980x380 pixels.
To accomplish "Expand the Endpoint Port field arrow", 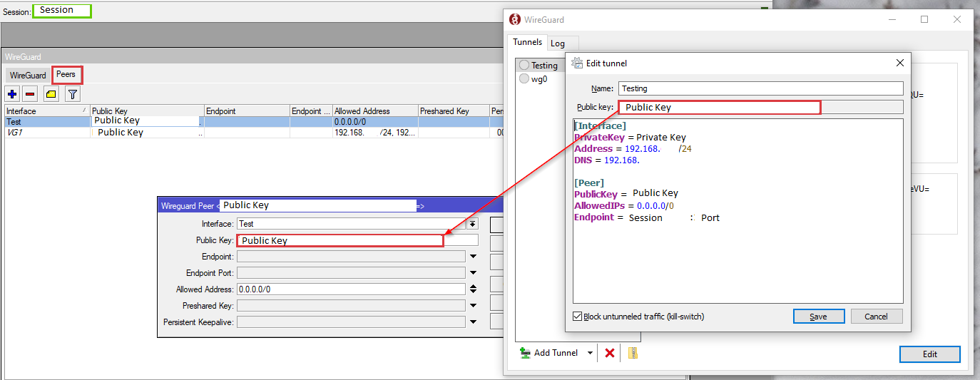I will click(473, 273).
